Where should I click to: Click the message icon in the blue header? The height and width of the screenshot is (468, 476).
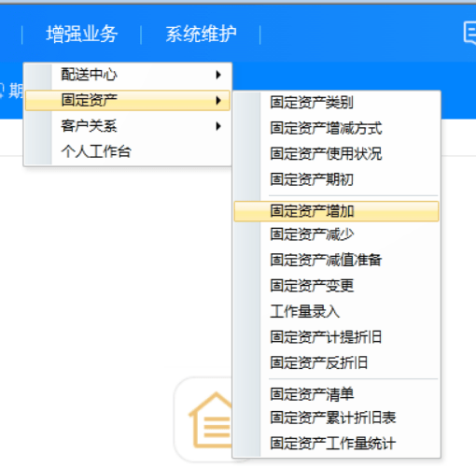(x=469, y=34)
